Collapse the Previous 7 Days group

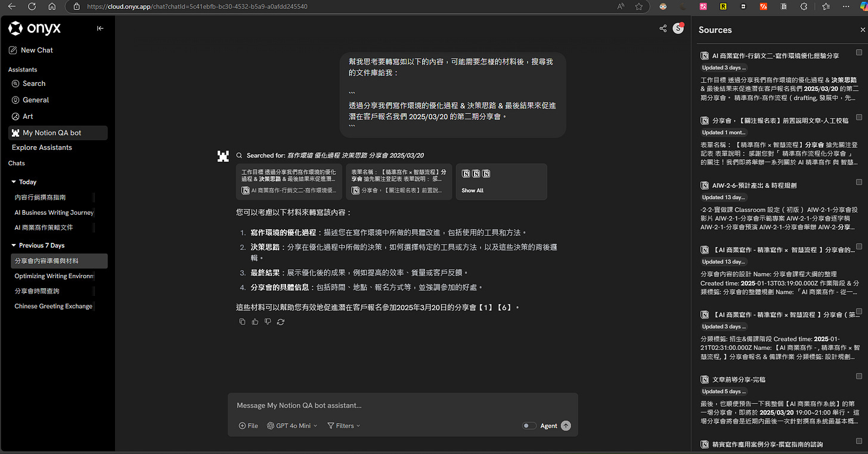click(38, 245)
